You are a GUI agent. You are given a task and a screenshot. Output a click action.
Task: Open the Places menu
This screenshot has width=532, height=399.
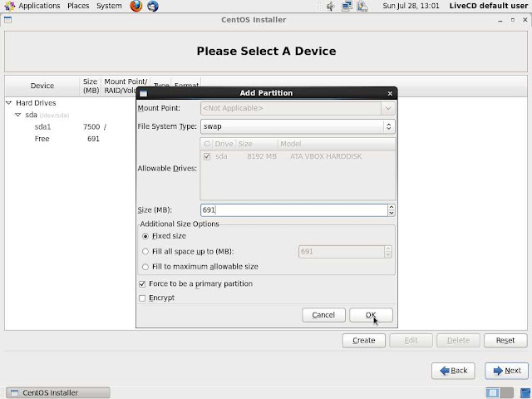click(x=78, y=6)
